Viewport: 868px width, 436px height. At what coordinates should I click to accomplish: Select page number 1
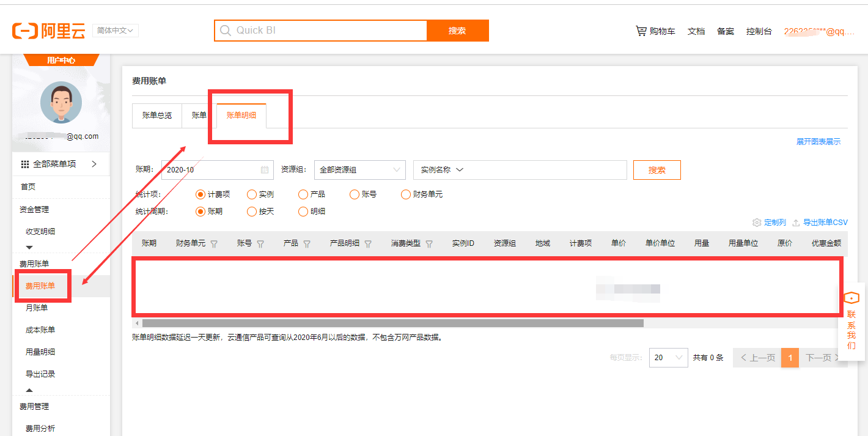coord(790,358)
